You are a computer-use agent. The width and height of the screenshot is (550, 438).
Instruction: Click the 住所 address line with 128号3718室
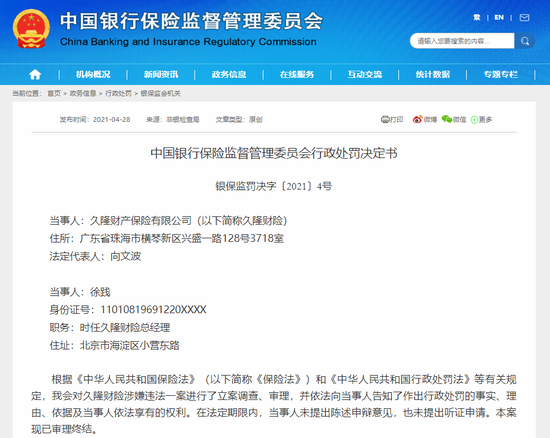click(167, 238)
